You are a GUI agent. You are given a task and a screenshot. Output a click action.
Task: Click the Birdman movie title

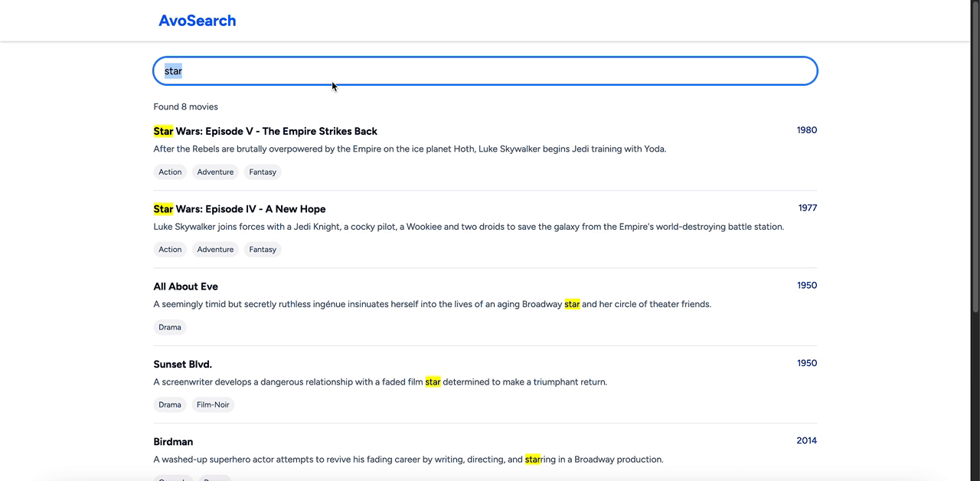173,442
